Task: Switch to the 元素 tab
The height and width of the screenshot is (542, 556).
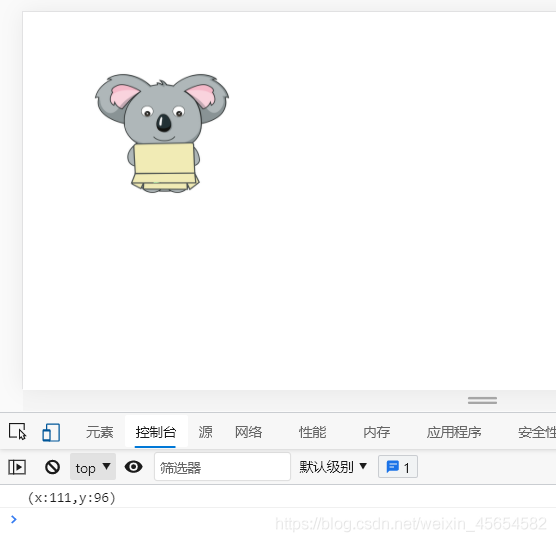Action: click(100, 432)
